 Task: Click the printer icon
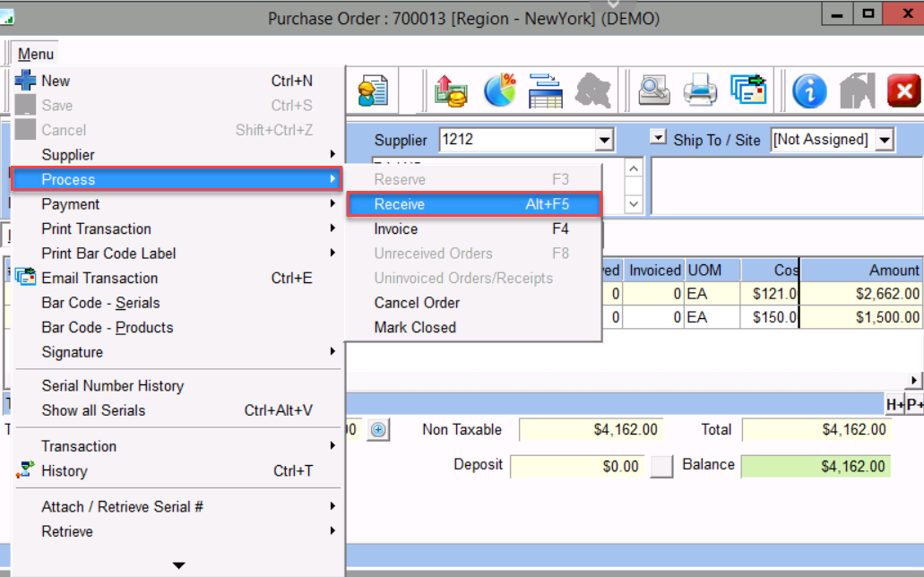tap(700, 90)
